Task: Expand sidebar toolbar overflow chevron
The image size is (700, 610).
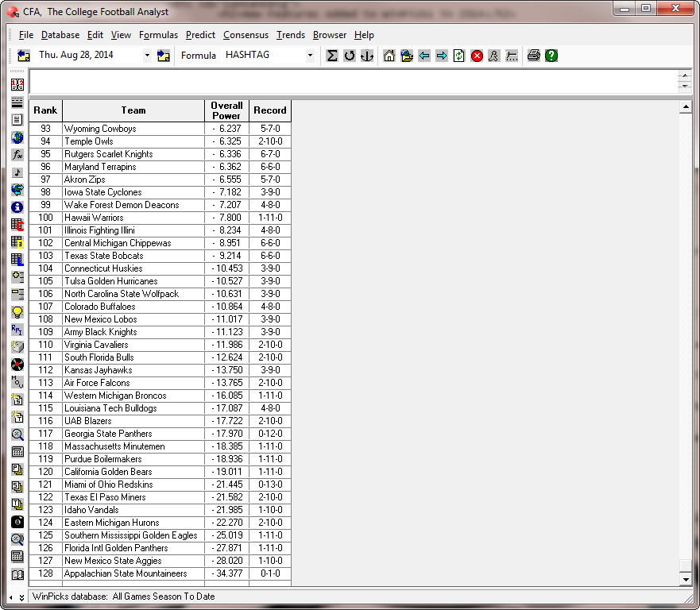Action: point(21,597)
